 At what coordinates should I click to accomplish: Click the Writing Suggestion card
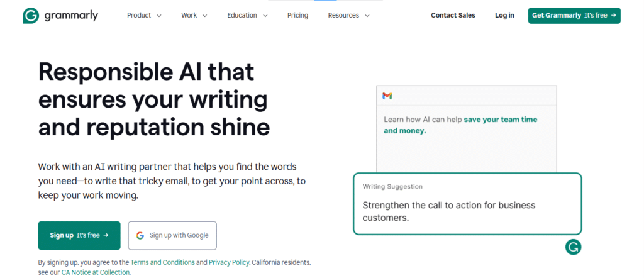tap(467, 204)
